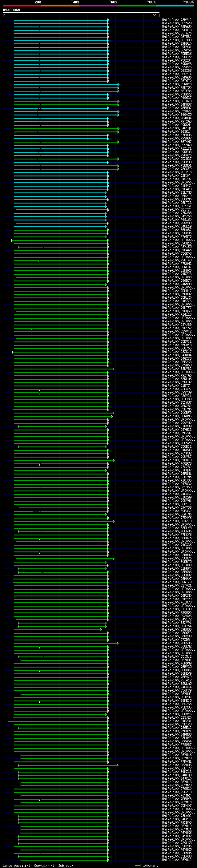Screen dimensions: 197x868
Task: Click the white query sequence bar
Action: 81,13
